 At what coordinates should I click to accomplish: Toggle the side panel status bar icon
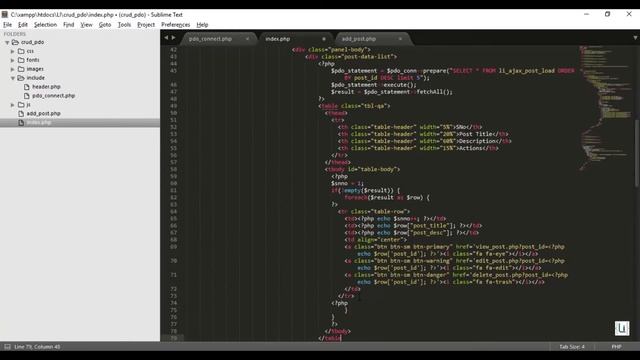(7, 347)
